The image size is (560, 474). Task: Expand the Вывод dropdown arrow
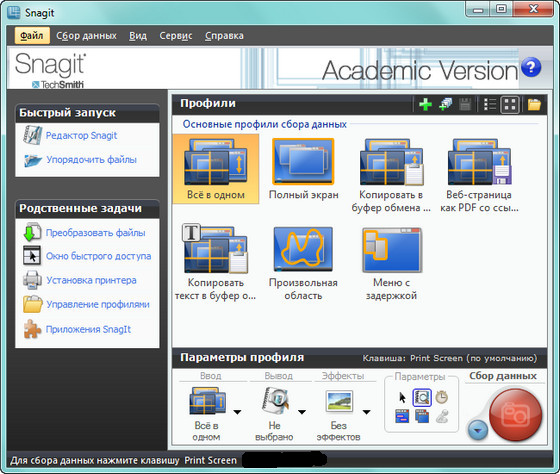coord(302,412)
